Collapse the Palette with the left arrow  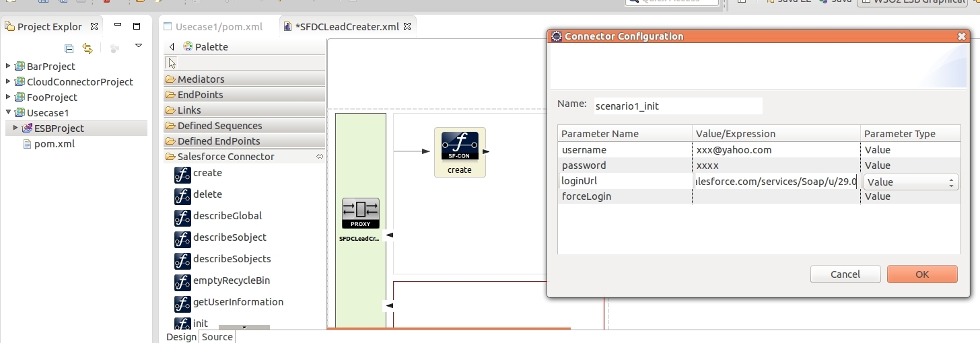click(172, 47)
